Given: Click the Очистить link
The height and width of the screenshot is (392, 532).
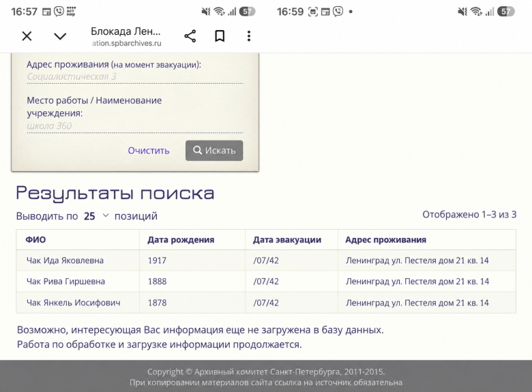Looking at the screenshot, I should coord(149,151).
